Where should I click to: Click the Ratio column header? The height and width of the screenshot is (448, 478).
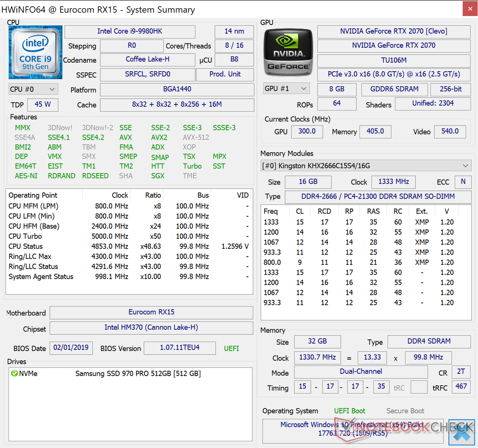[x=147, y=195]
